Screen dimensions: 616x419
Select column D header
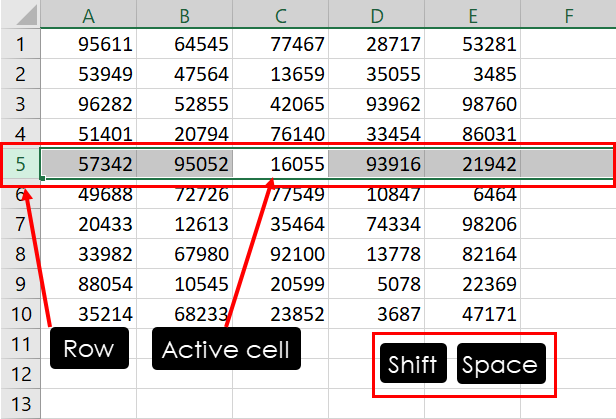[x=376, y=14]
